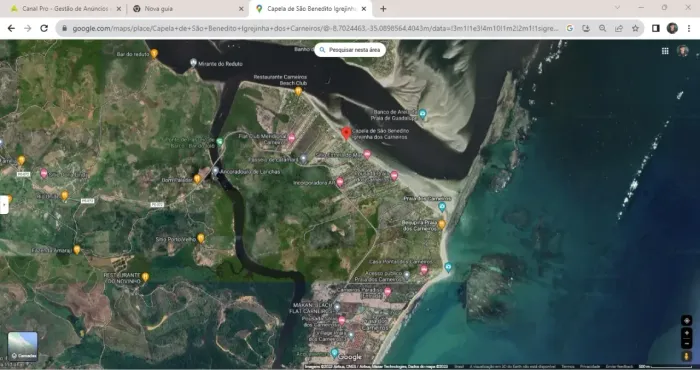Viewport: 700px width, 370px height.
Task: Close the Capela de São Benedito tab
Action: click(x=364, y=8)
